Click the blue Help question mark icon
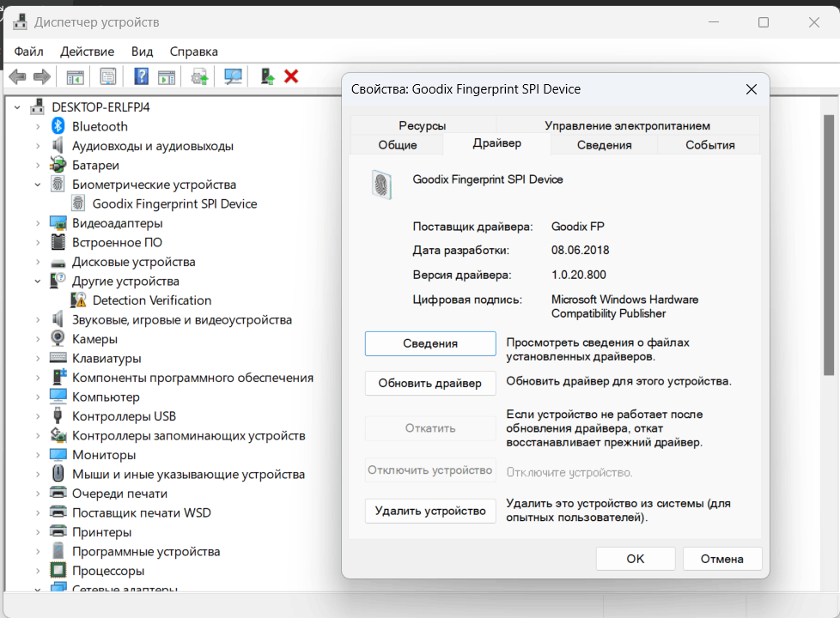 point(141,76)
